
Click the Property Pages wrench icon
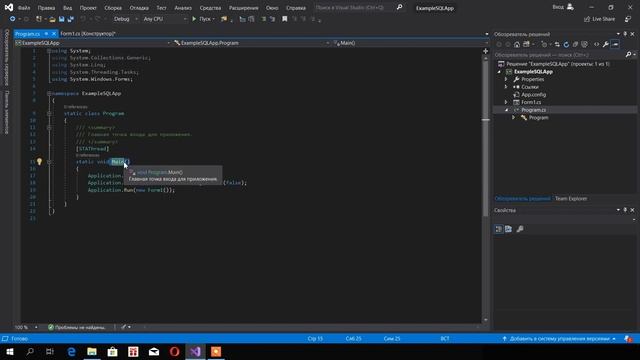click(520, 229)
